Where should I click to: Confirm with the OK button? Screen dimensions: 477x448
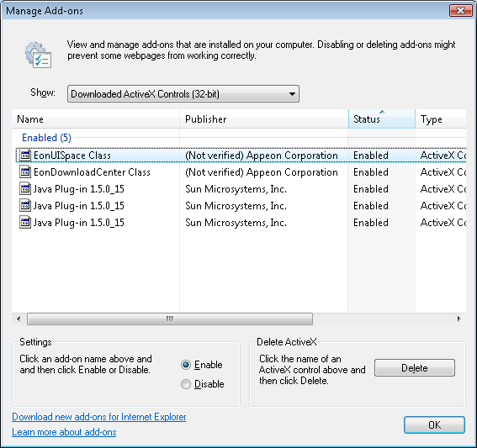coord(434,424)
